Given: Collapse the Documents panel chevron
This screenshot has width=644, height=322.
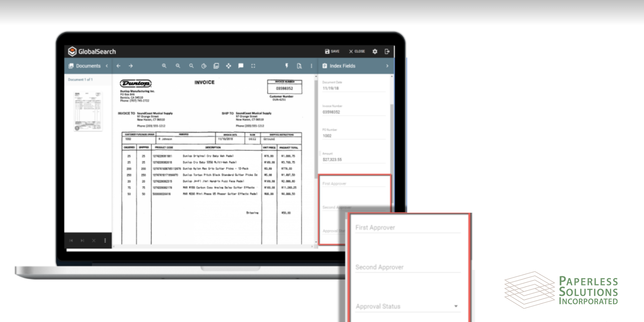Looking at the screenshot, I should (107, 66).
